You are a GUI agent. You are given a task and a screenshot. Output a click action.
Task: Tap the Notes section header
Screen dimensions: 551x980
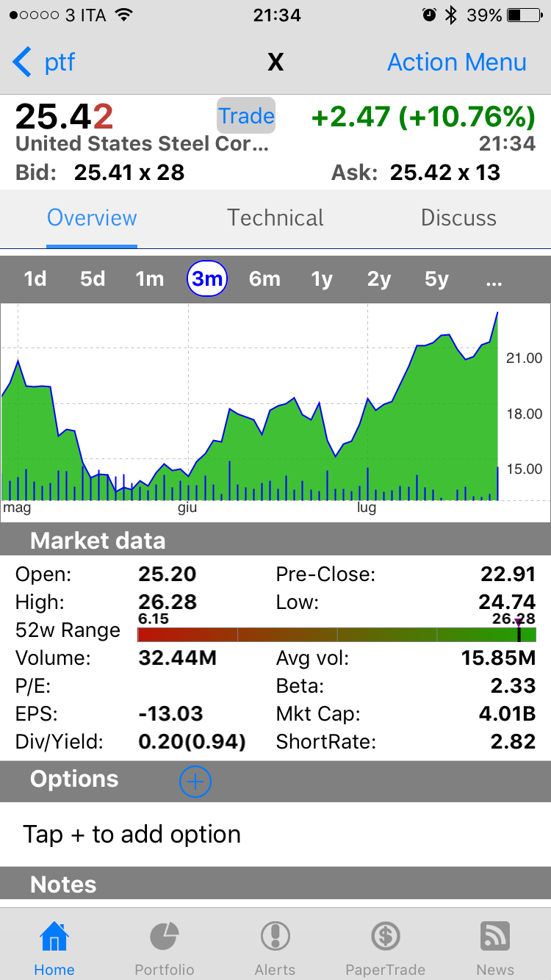coord(275,884)
